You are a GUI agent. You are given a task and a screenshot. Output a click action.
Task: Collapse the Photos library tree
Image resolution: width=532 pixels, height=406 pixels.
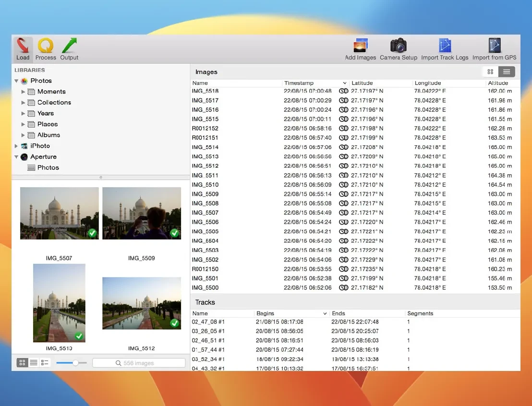pyautogui.click(x=16, y=81)
